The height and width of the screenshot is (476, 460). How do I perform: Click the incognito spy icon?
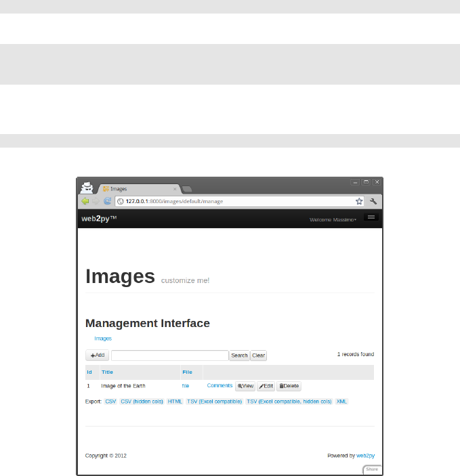pos(87,188)
